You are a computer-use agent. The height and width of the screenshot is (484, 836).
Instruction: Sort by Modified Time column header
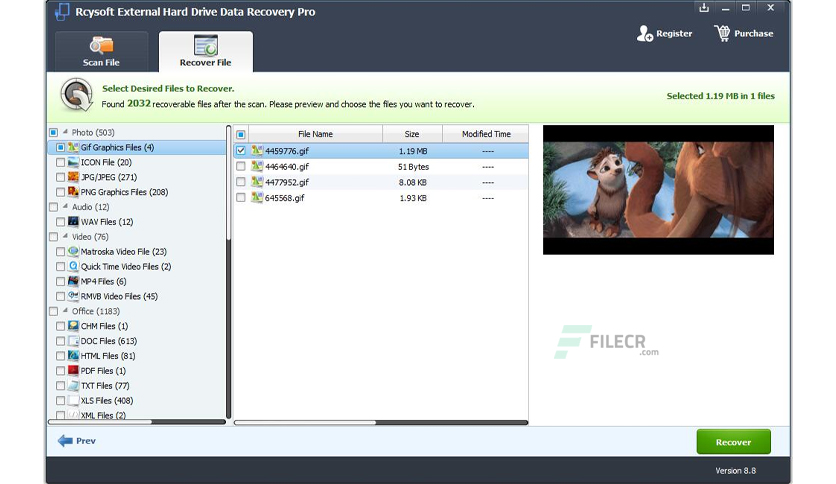coord(485,134)
